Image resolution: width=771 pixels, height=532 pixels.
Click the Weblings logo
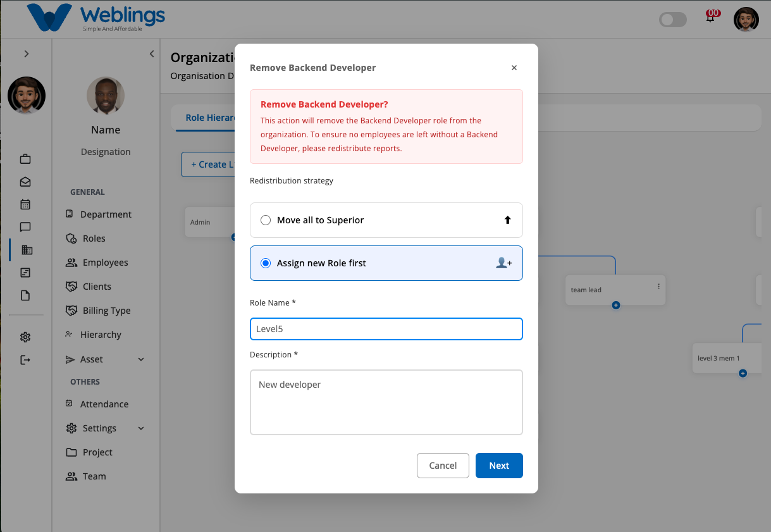96,17
